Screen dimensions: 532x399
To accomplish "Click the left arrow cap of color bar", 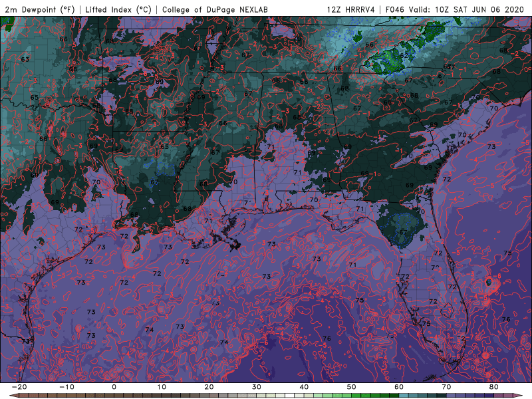I will pos(14,396).
